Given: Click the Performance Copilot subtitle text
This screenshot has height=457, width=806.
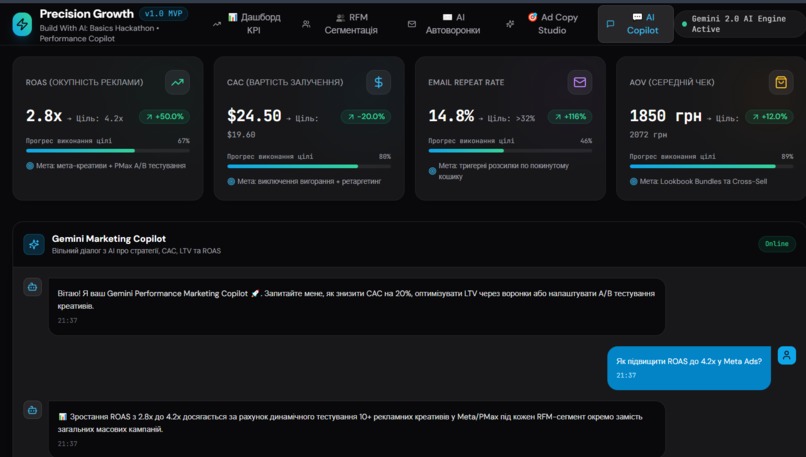Looking at the screenshot, I should 77,39.
